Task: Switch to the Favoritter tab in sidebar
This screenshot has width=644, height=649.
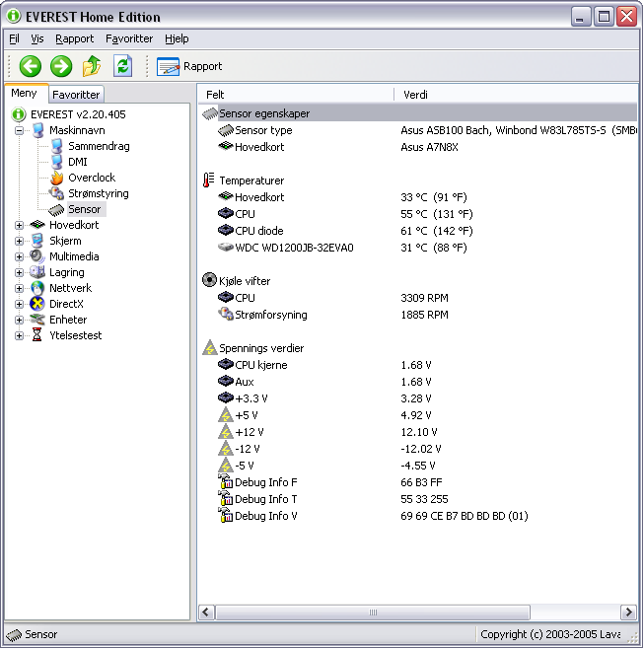Action: click(76, 95)
